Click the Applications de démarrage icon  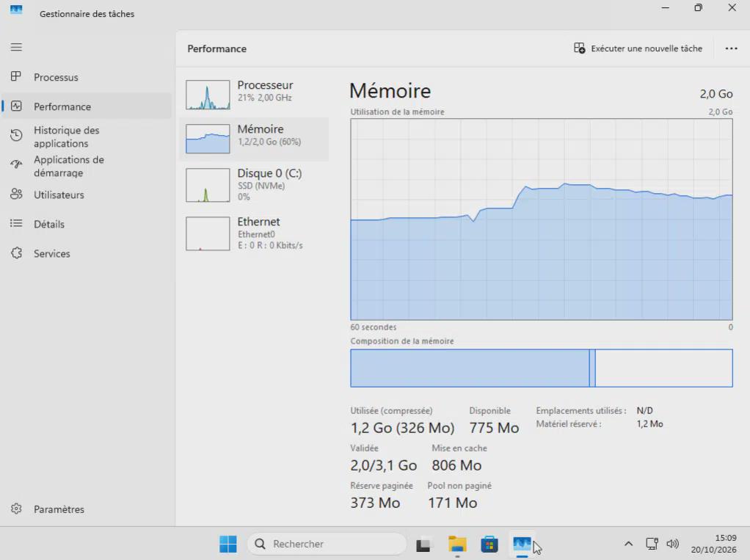(x=16, y=164)
